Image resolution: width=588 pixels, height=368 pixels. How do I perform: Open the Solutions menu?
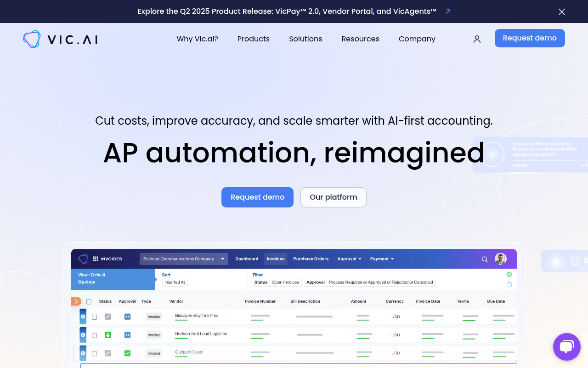click(305, 39)
